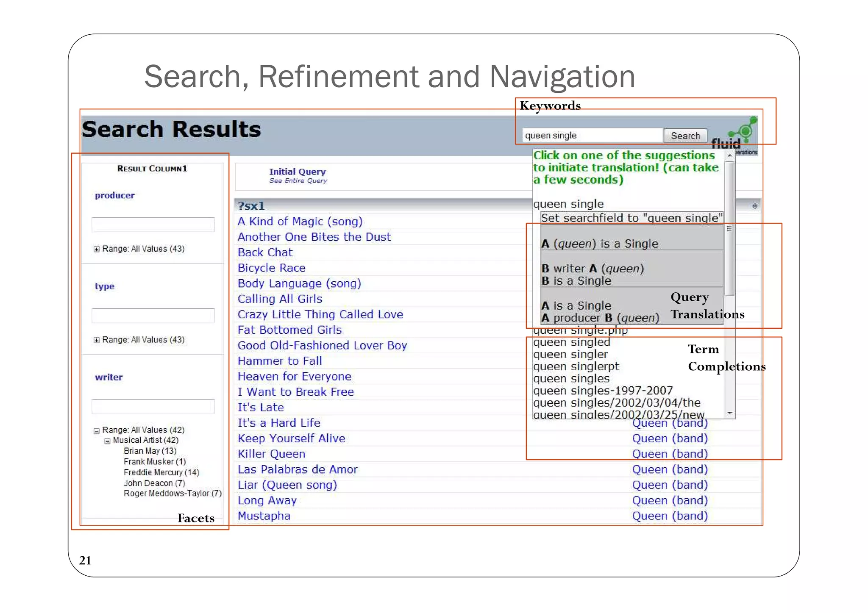
Task: Select completion queen singles-1997-2007
Action: (x=603, y=391)
